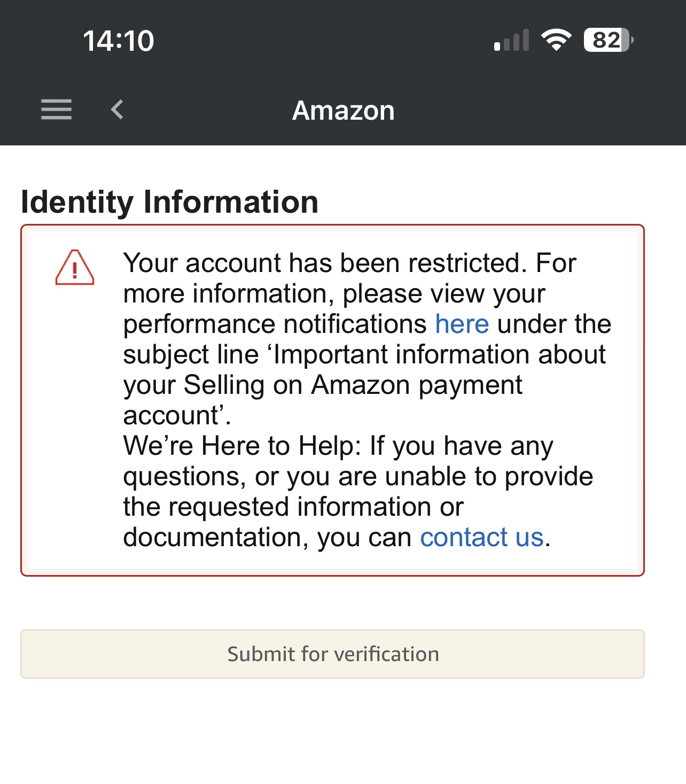Tap the Identity Information heading

click(169, 202)
